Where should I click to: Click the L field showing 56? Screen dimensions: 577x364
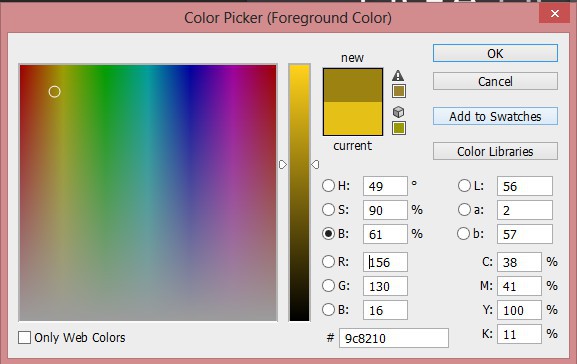[525, 186]
